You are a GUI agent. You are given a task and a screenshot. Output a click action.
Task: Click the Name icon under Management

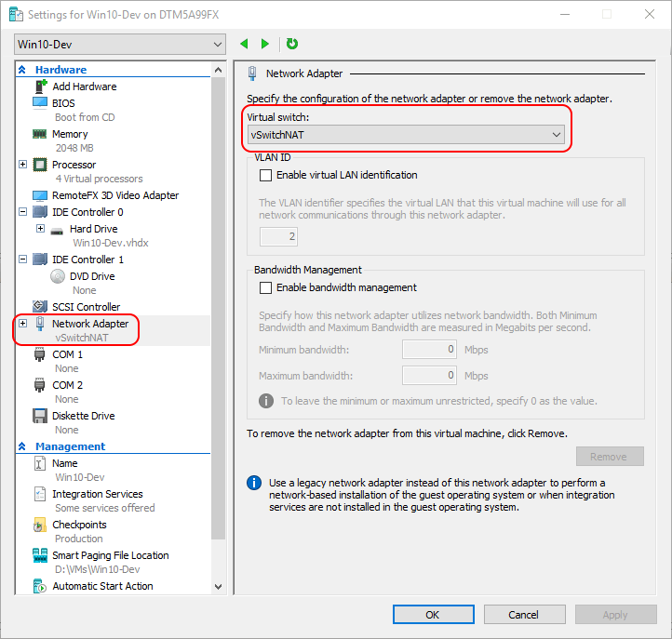[39, 463]
